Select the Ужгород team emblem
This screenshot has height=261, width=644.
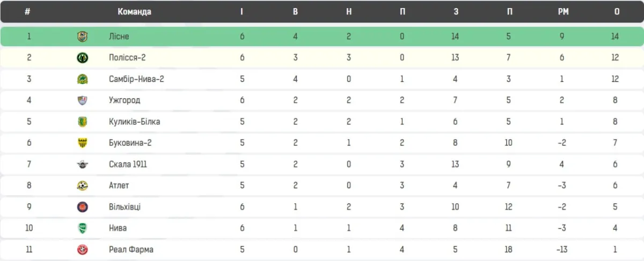(82, 100)
